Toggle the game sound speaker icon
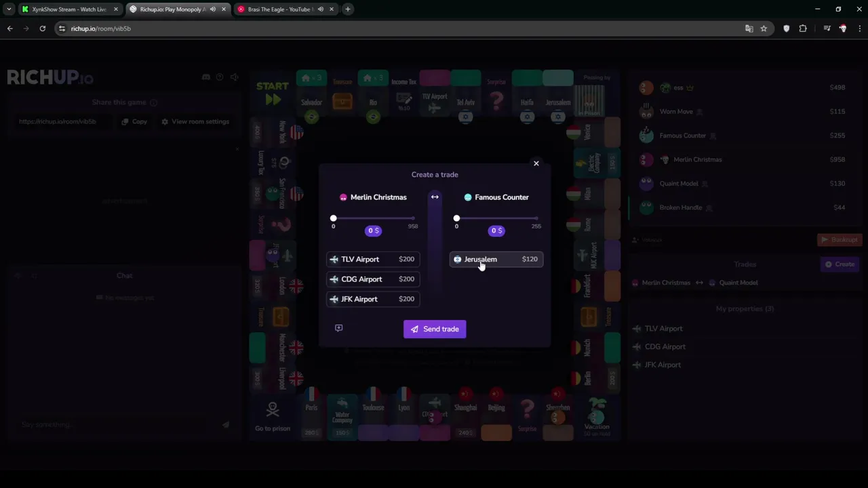Viewport: 868px width, 488px height. tap(234, 77)
